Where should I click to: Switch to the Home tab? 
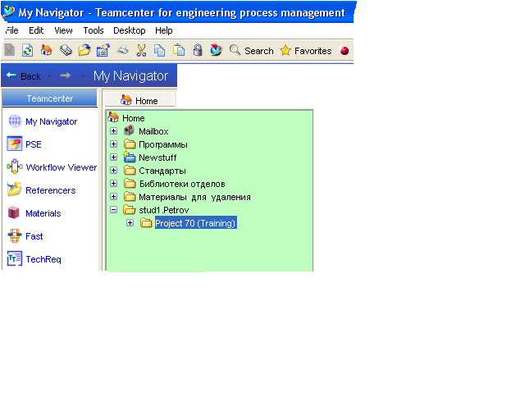(x=139, y=100)
